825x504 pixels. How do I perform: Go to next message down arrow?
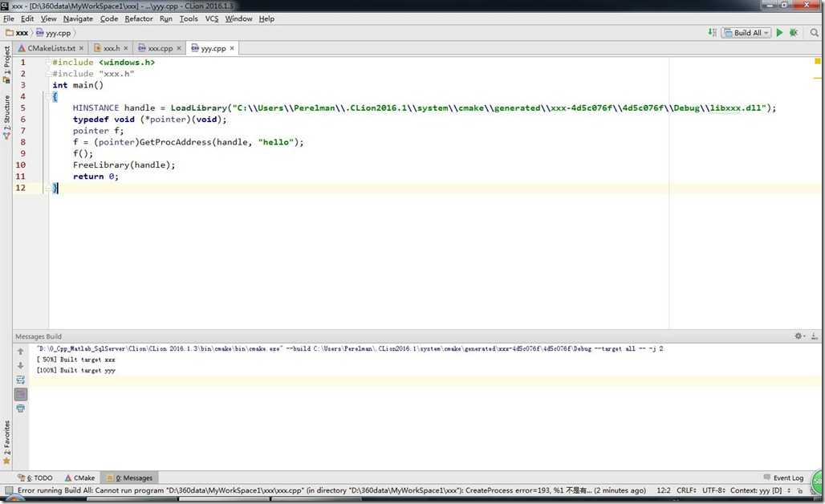click(21, 366)
